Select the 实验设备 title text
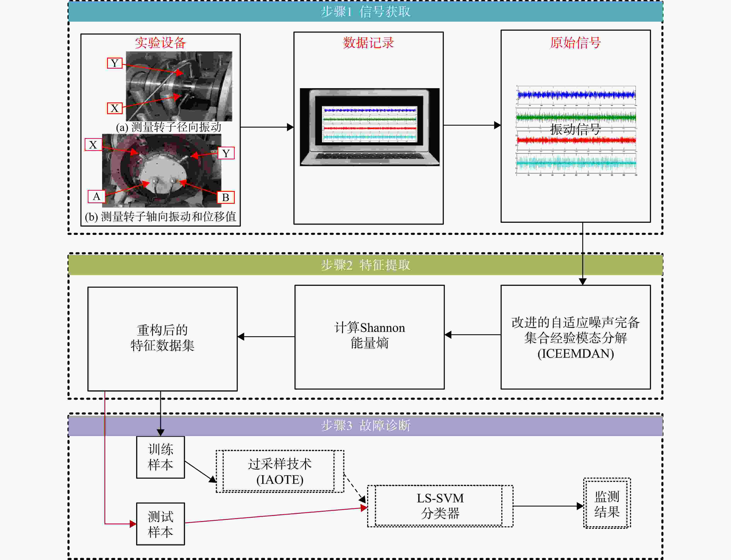The image size is (731, 560). (160, 43)
